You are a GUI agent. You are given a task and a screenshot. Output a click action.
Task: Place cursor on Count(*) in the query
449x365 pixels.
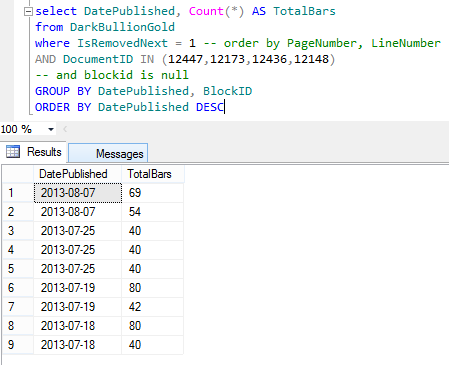pos(216,11)
